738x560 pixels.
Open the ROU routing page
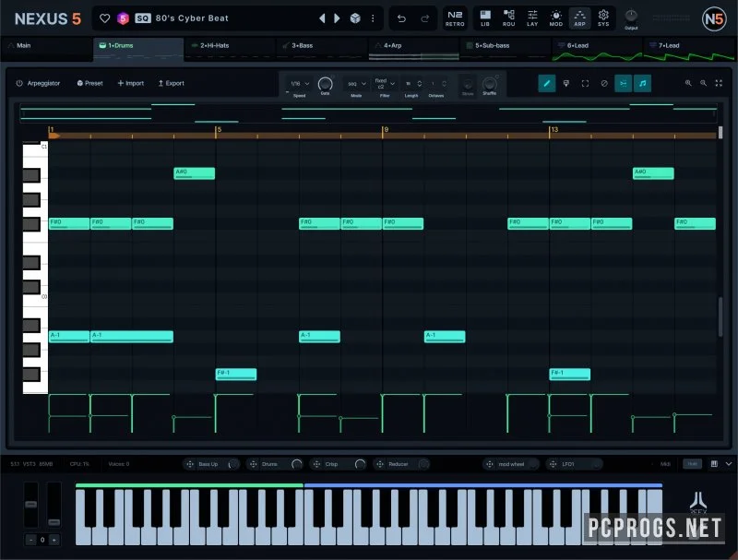pos(509,18)
